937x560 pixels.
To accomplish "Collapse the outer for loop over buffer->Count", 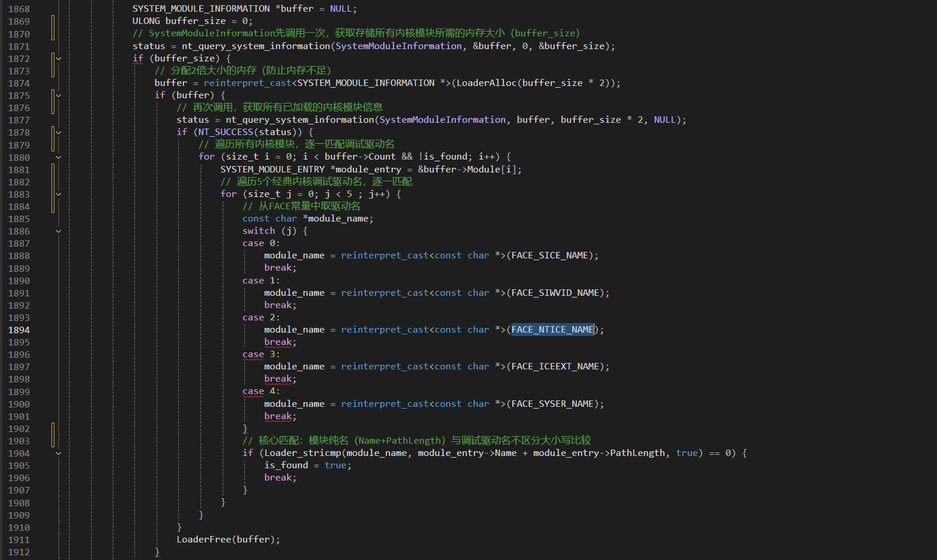I will point(58,157).
